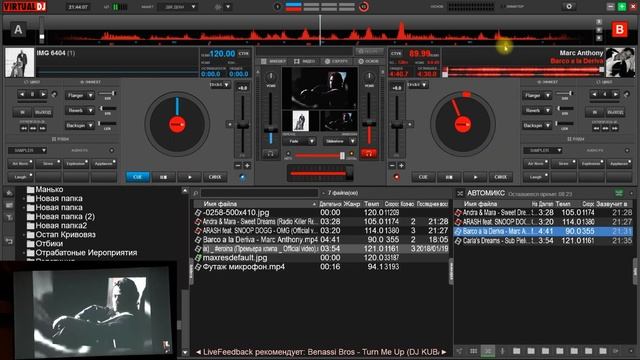Click the search magnifier icon

196,193
